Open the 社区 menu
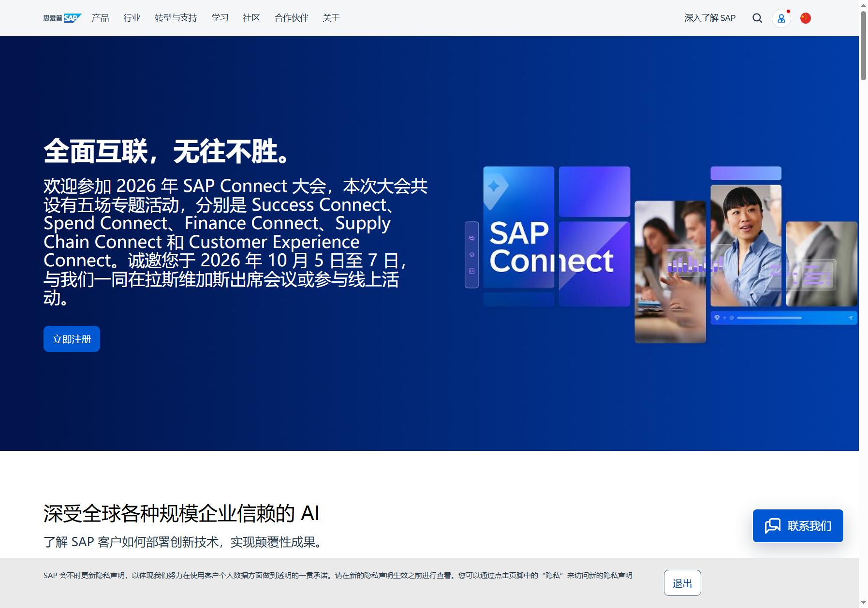Image resolution: width=868 pixels, height=608 pixels. coord(251,18)
